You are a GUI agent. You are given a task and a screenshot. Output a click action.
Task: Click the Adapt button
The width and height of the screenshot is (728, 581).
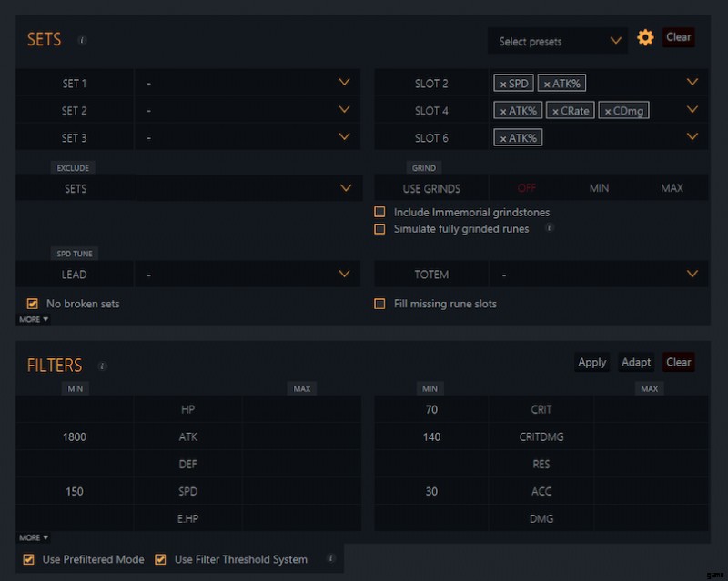636,362
